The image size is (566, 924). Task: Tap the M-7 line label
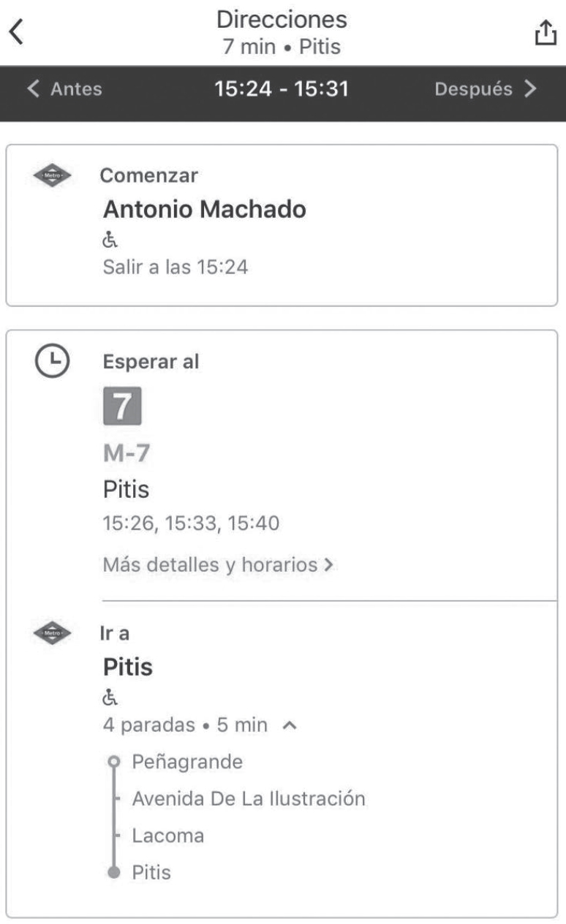click(127, 453)
